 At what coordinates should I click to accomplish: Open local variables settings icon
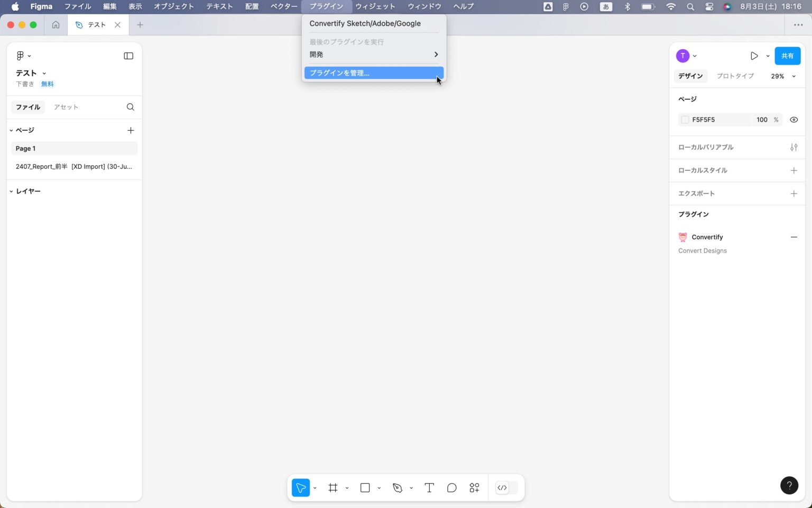[793, 147]
